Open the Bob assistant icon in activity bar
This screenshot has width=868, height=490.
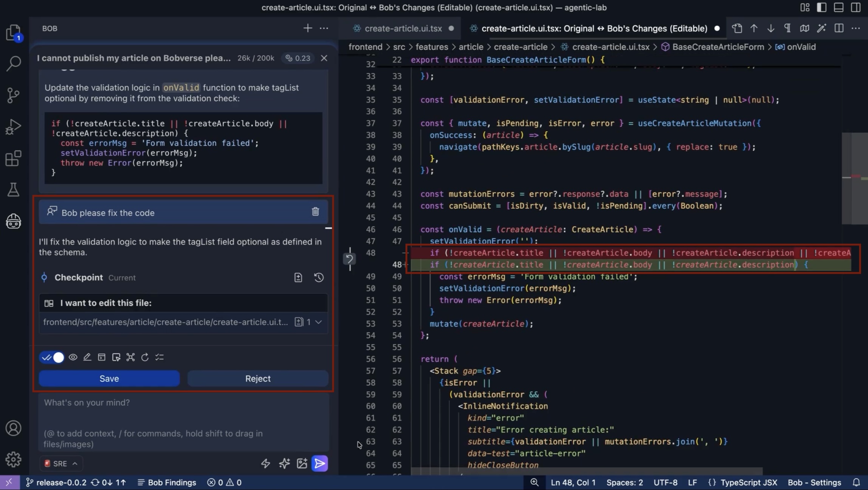coord(14,221)
